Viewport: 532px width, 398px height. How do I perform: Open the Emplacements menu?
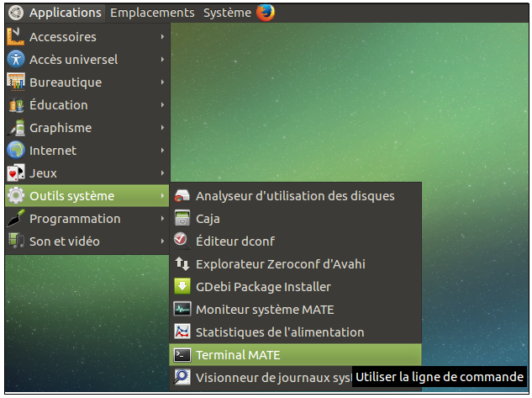152,13
